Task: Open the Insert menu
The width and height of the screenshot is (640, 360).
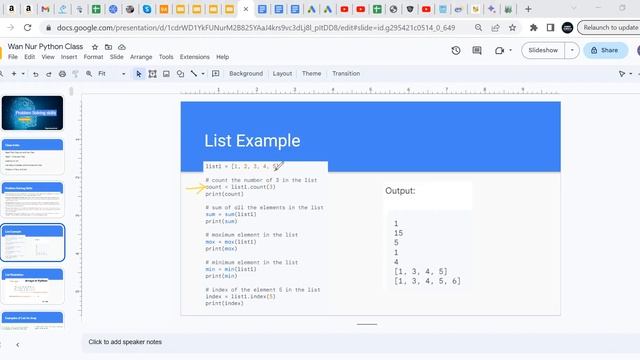Action: [69, 57]
